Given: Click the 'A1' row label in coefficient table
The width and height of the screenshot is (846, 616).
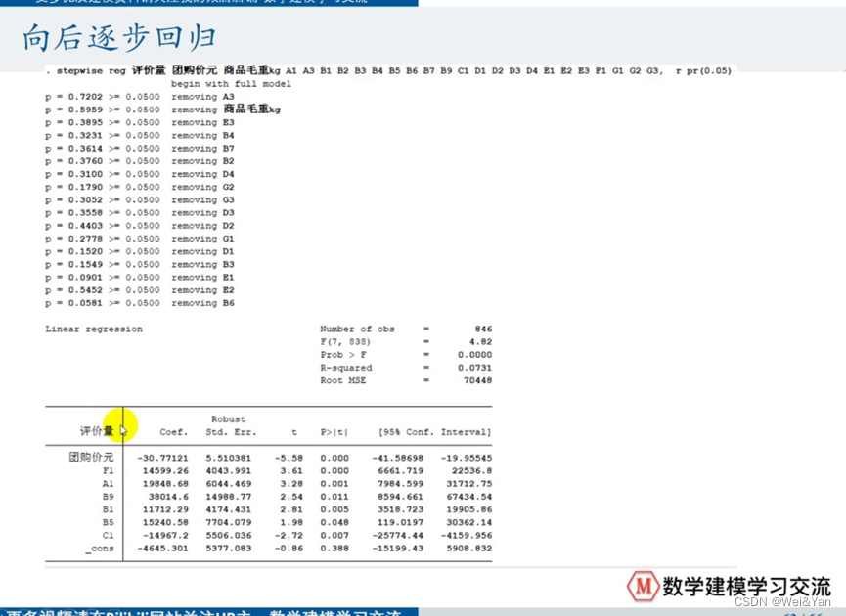Looking at the screenshot, I should [x=109, y=484].
